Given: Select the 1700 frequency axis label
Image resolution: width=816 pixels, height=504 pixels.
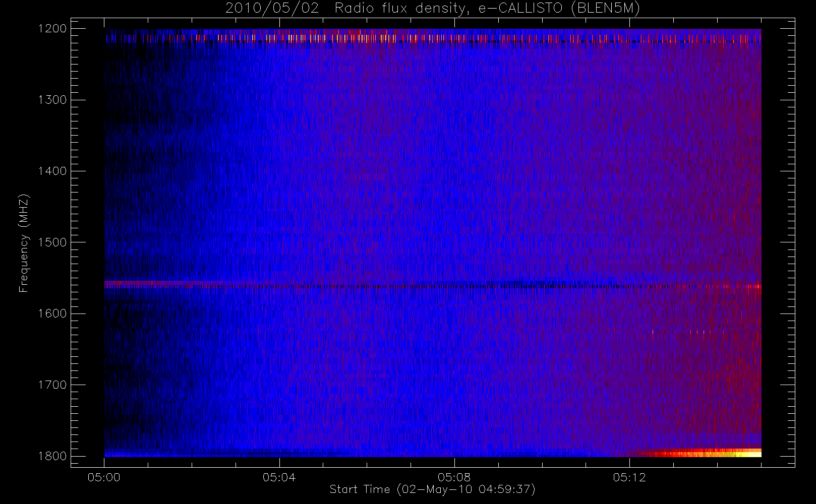Looking at the screenshot, I should [x=52, y=385].
